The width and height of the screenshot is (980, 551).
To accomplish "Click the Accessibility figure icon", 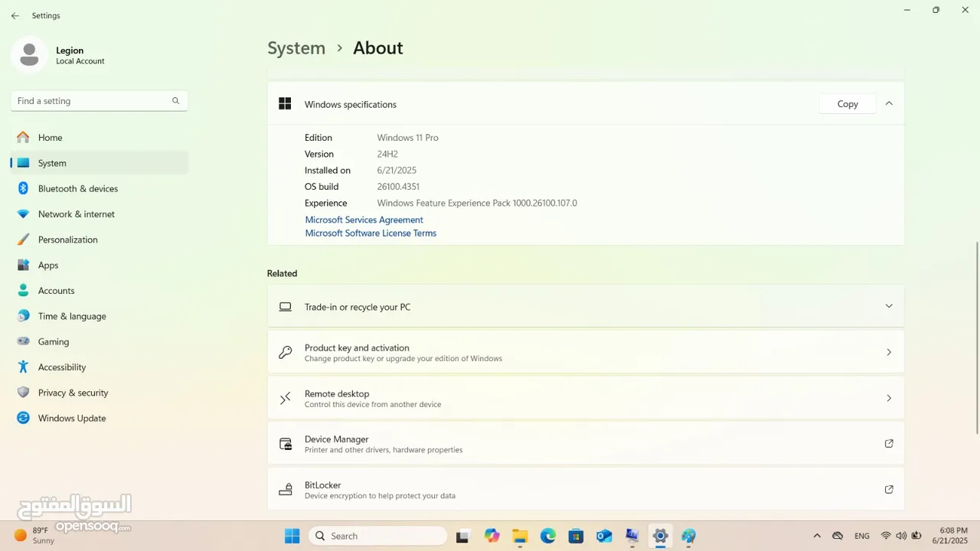I will click(x=23, y=367).
